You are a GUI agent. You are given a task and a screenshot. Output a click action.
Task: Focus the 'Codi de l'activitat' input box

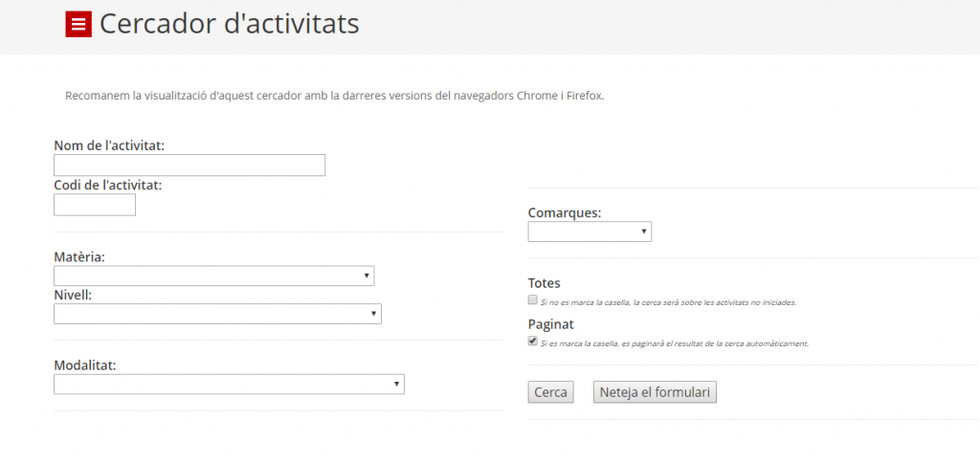click(95, 205)
